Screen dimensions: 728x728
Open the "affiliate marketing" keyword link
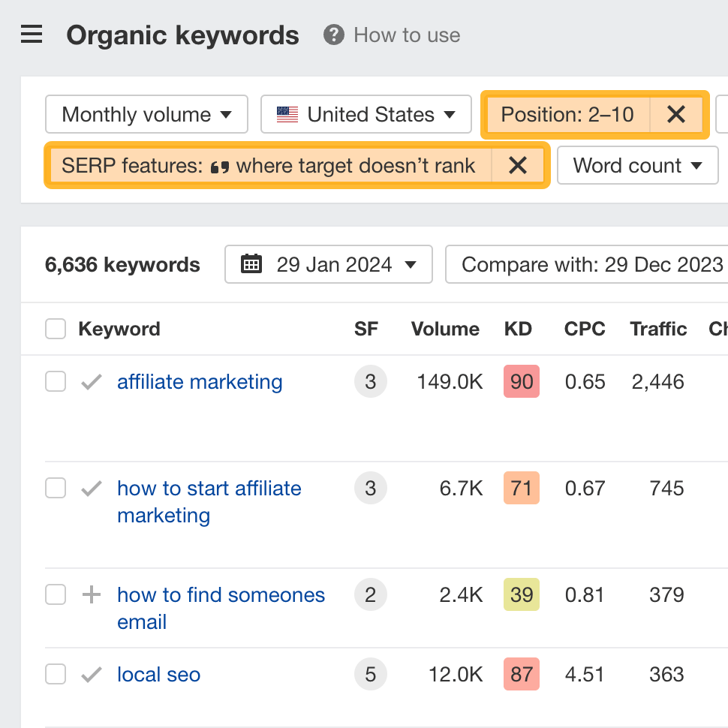199,381
